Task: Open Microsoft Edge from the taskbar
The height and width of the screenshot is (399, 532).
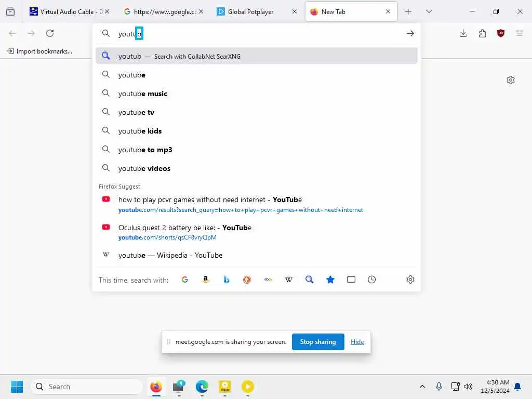Action: tap(202, 387)
